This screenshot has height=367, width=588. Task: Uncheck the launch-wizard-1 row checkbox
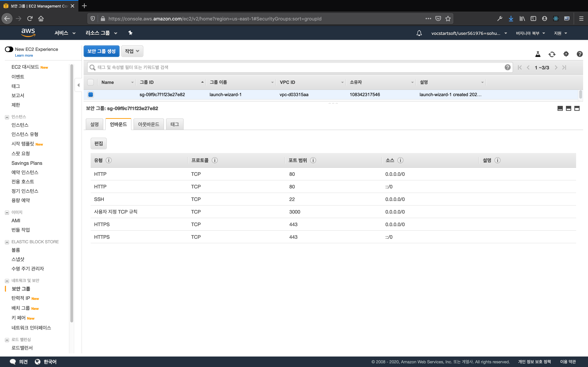(91, 94)
